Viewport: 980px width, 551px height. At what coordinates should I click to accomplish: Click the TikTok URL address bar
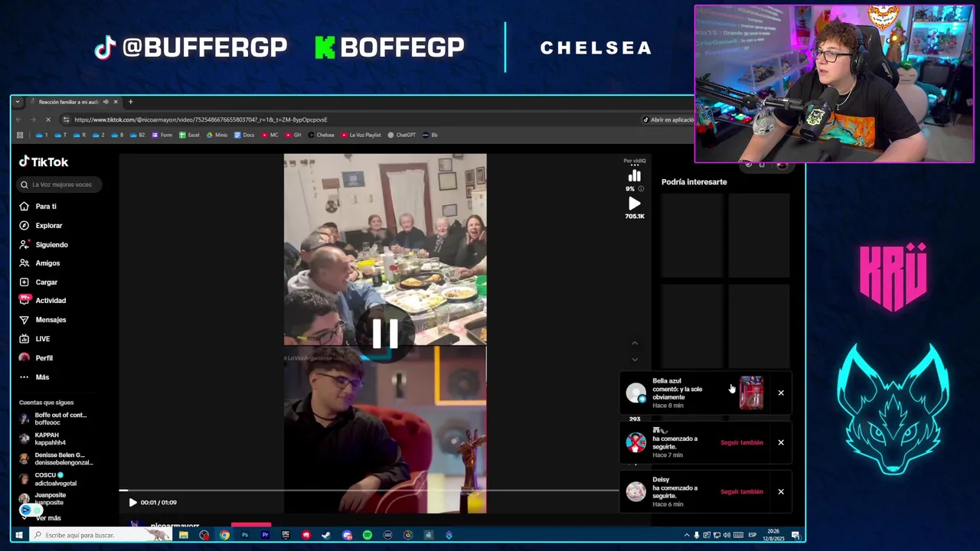click(201, 120)
